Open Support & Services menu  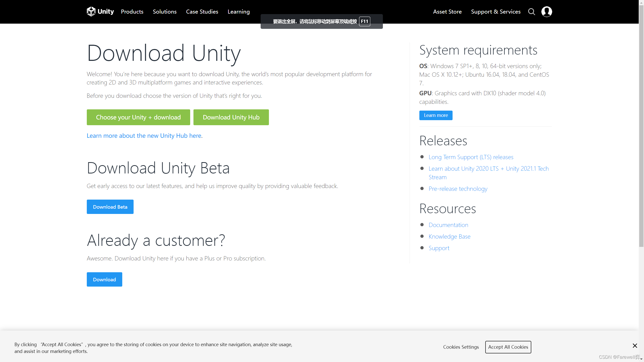pyautogui.click(x=496, y=12)
